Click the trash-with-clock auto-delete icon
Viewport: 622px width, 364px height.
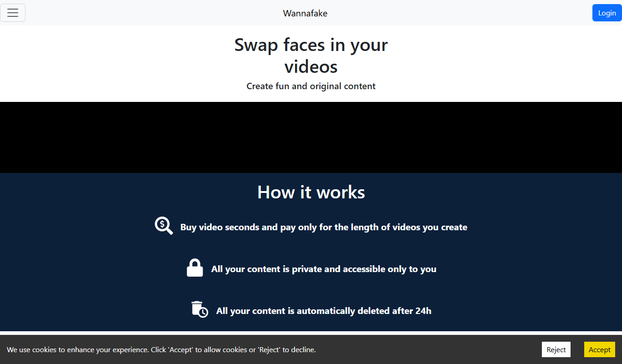[x=199, y=309]
